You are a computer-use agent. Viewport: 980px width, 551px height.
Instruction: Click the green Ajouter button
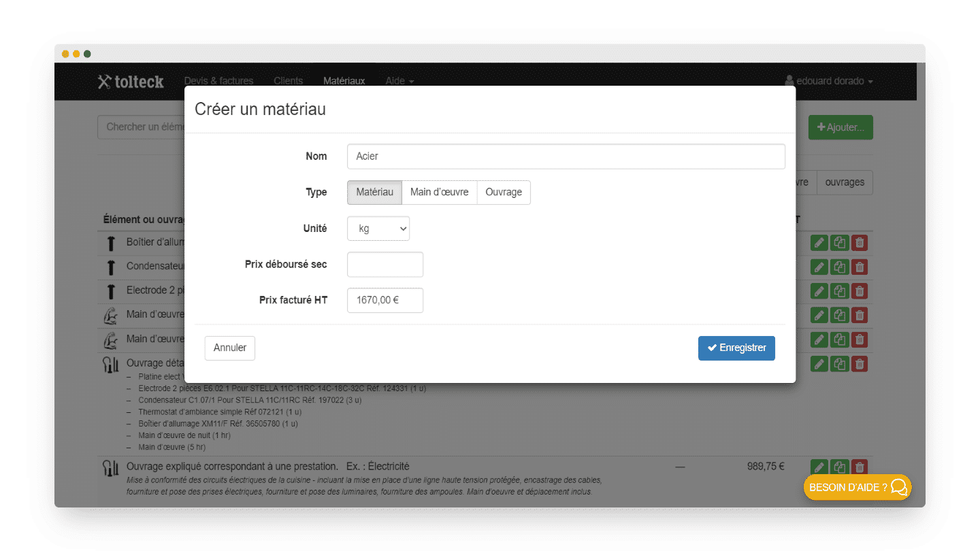(x=840, y=127)
